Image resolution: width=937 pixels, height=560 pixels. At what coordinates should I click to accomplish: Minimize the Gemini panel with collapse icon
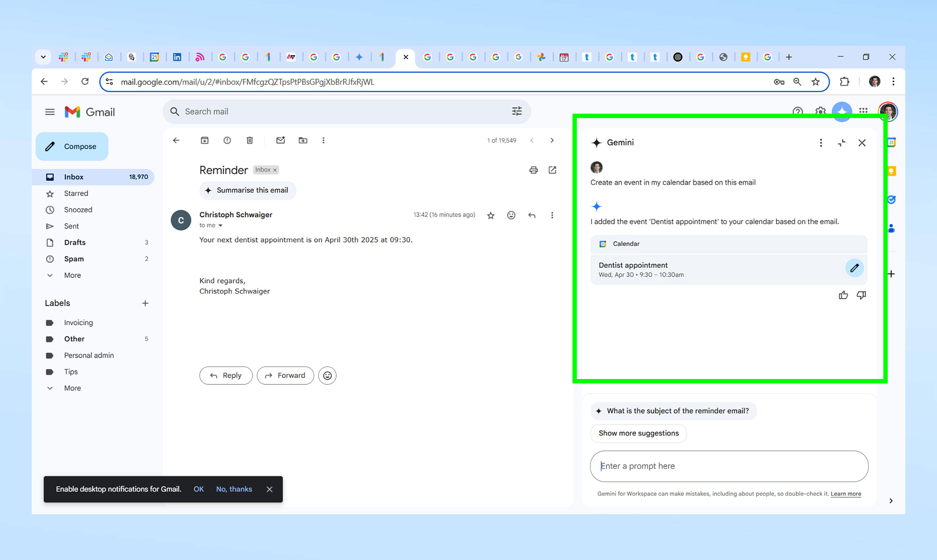click(x=841, y=143)
